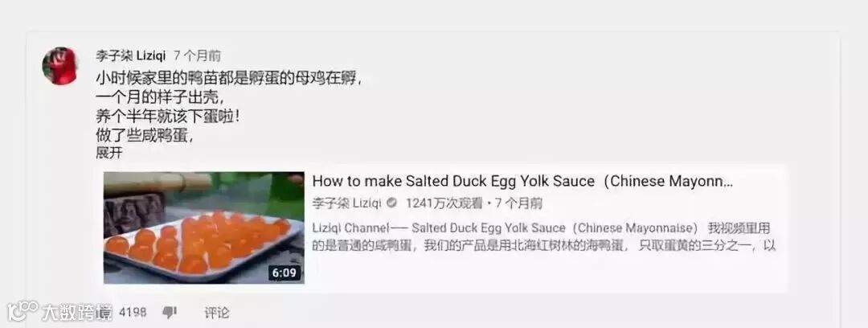Click the comment line 养个半年就该下蛋啦

tap(168, 117)
